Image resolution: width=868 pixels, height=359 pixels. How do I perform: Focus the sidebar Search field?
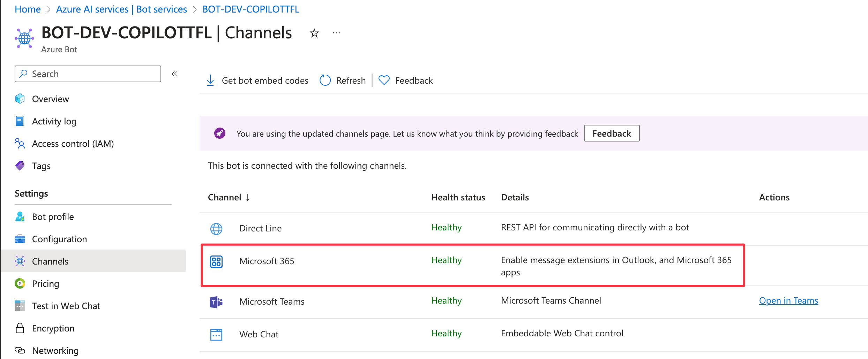[88, 74]
